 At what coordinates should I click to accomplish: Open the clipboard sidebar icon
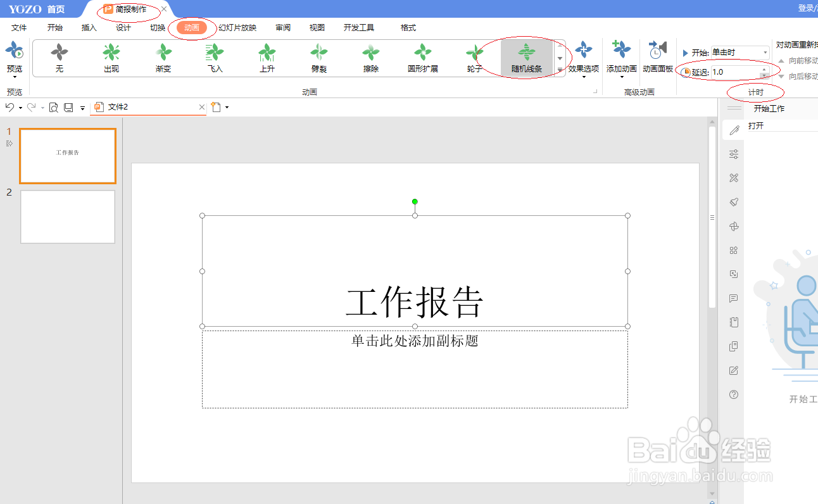(734, 322)
